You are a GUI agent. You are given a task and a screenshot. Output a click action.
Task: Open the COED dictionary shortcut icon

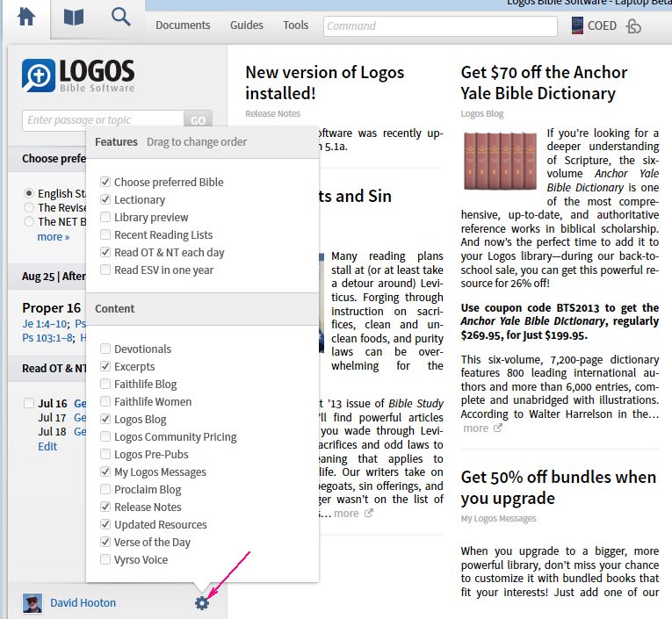577,25
